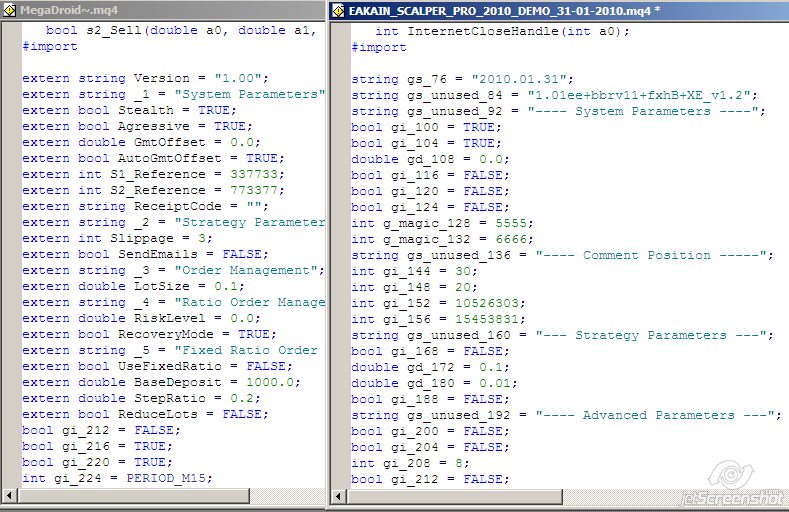Click the '#import' line in MegaDroid window
Viewport: 789px width, 512px height.
[50, 47]
